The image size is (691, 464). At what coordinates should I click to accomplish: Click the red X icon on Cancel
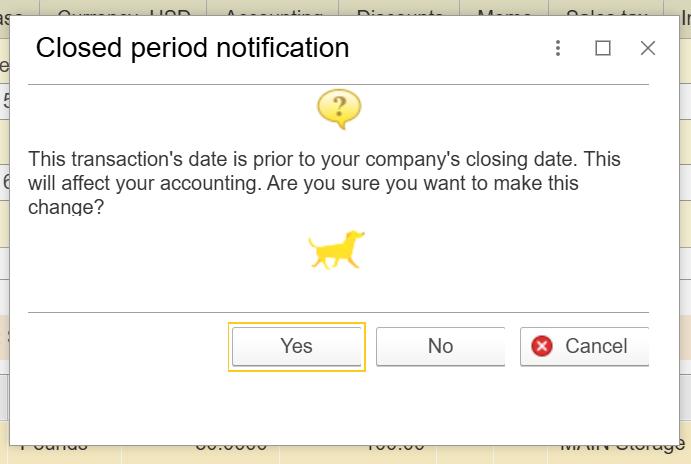point(542,346)
